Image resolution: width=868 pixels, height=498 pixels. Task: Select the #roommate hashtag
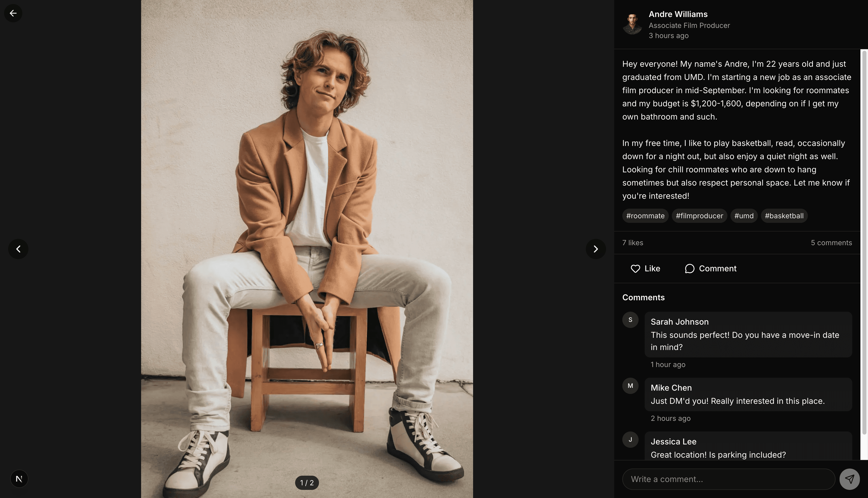pyautogui.click(x=645, y=215)
